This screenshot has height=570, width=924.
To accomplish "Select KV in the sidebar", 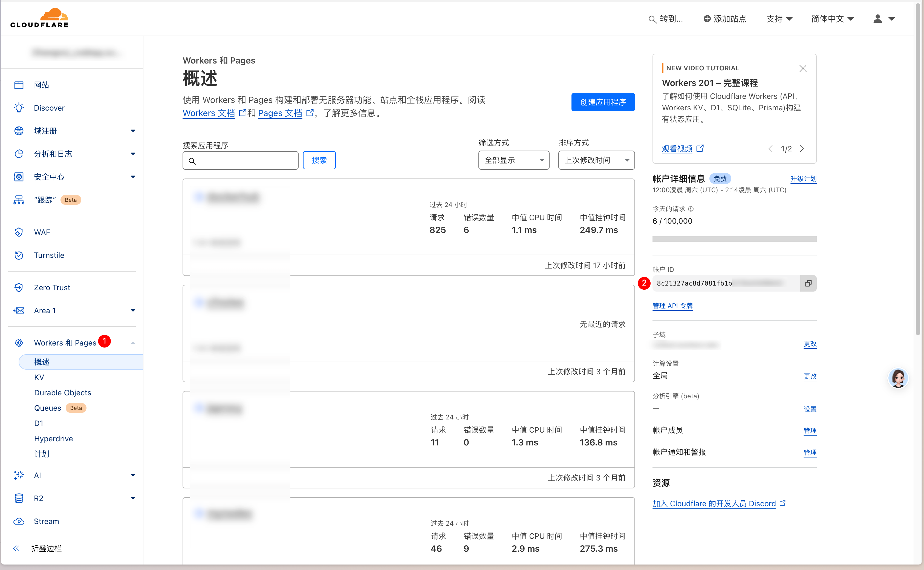I will (39, 377).
